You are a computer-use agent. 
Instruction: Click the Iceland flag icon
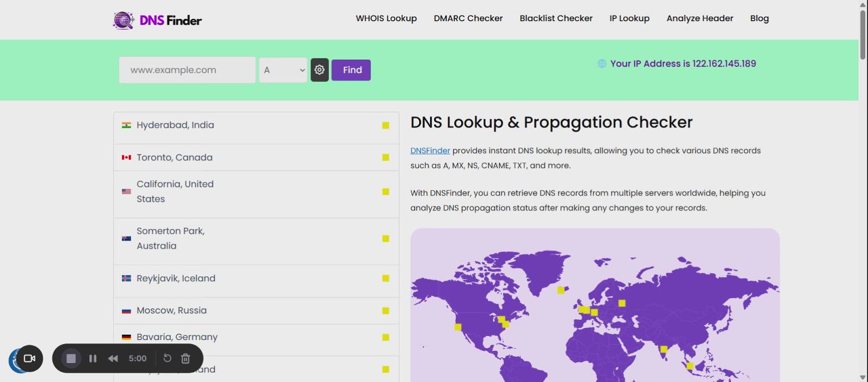tap(126, 278)
